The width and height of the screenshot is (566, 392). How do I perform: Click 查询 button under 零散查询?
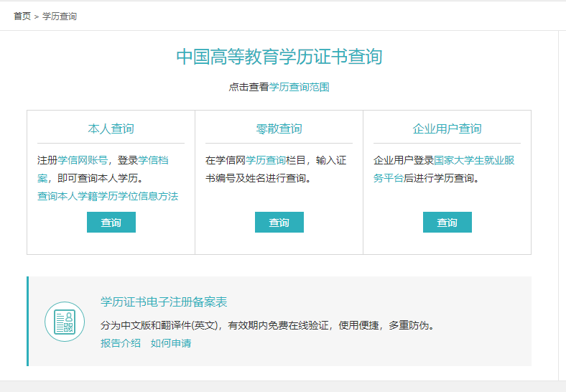coord(279,223)
